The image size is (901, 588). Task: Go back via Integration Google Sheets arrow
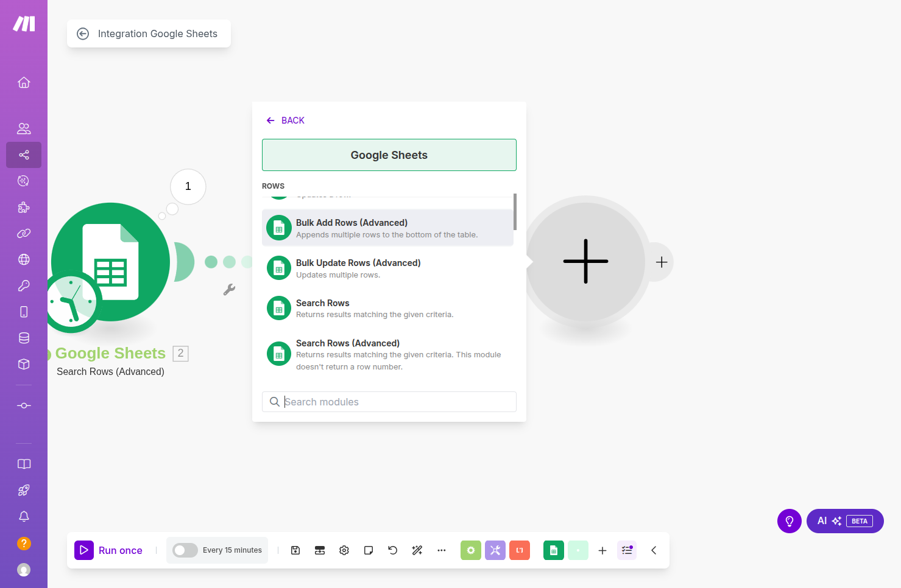[83, 34]
